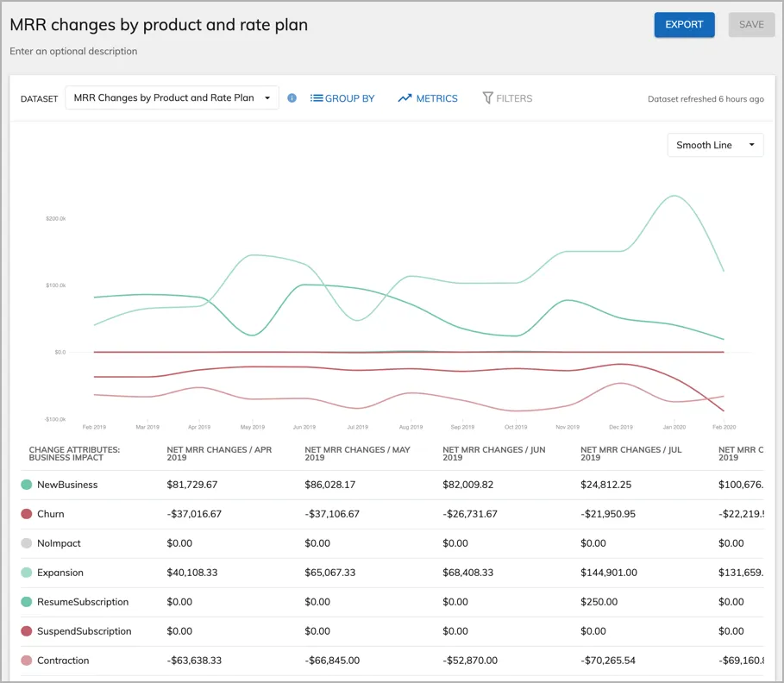
Task: Click the $40,108.33 Expansion cell
Action: tap(192, 573)
